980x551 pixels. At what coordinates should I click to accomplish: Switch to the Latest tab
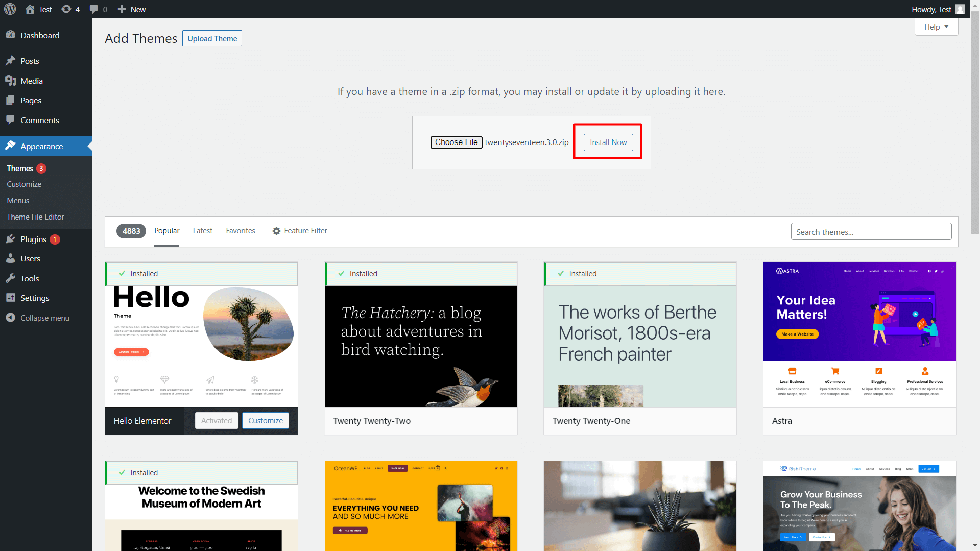tap(203, 231)
